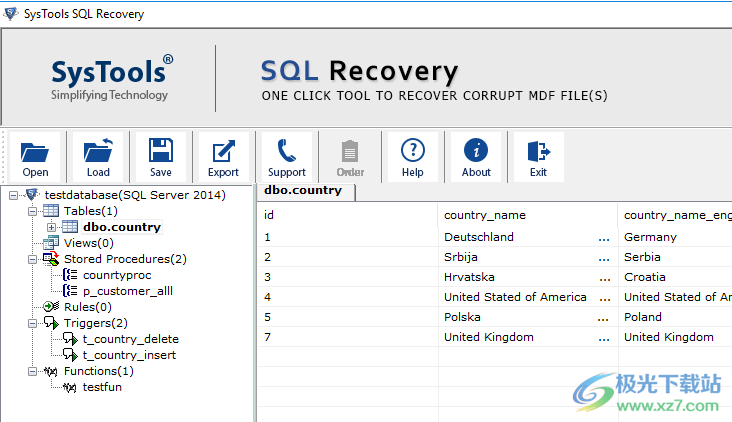Click the Stored Procedures(2) node icon
The image size is (732, 422).
[x=51, y=259]
